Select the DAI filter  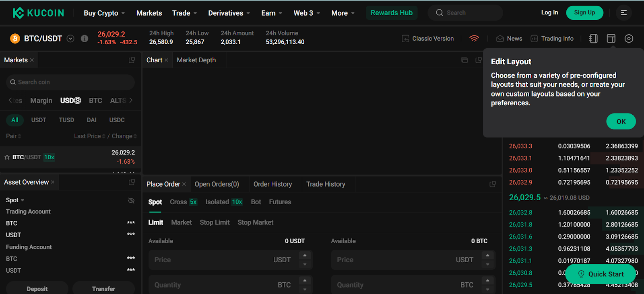point(92,120)
